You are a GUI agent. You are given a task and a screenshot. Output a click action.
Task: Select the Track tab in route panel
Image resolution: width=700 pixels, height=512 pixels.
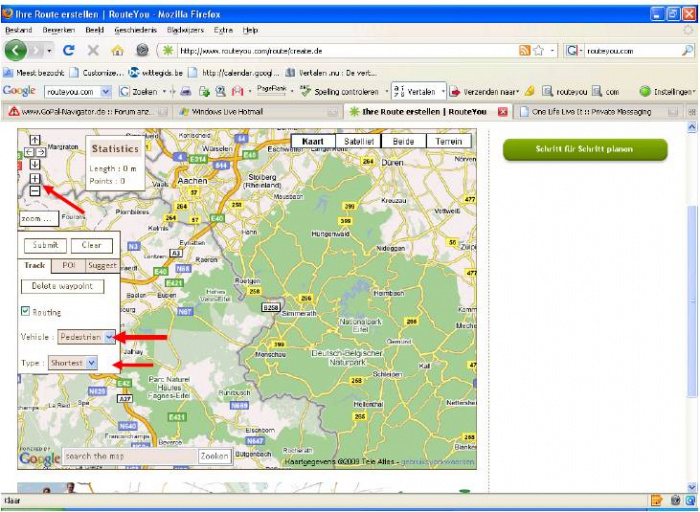(34, 265)
